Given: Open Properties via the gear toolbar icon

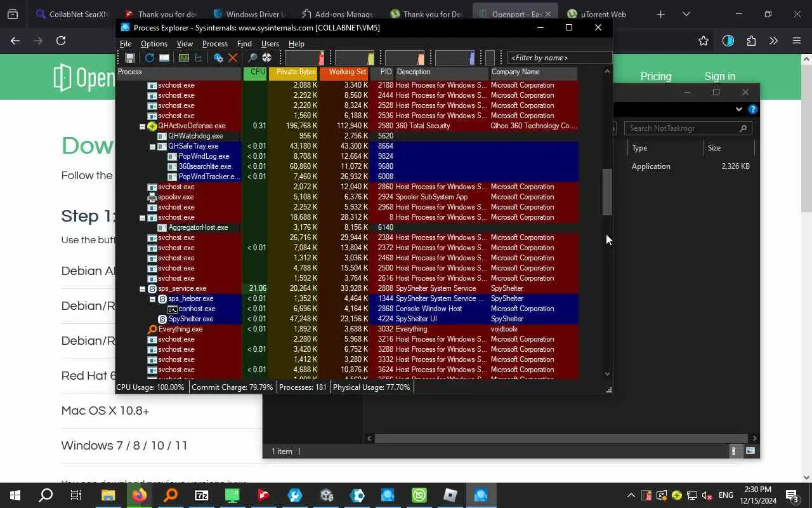Looking at the screenshot, I should click(x=218, y=58).
